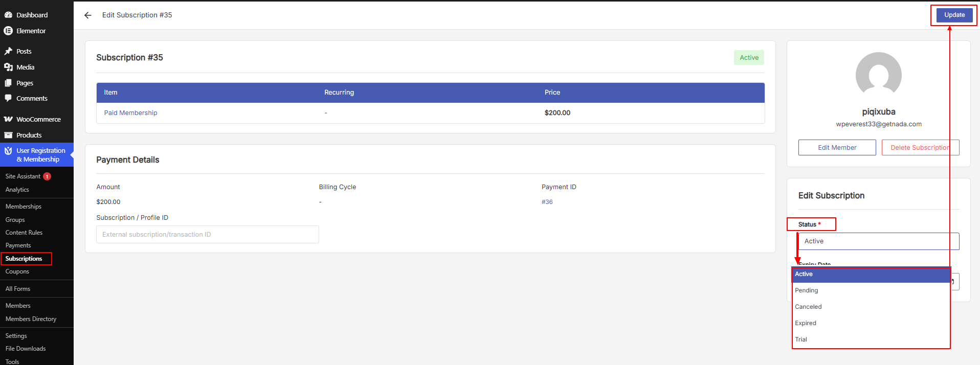Image resolution: width=980 pixels, height=365 pixels.
Task: Select Active in the status list
Action: pyautogui.click(x=871, y=275)
